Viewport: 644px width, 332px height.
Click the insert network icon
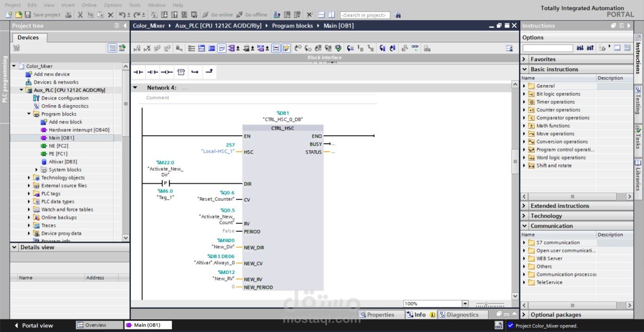[x=137, y=48]
